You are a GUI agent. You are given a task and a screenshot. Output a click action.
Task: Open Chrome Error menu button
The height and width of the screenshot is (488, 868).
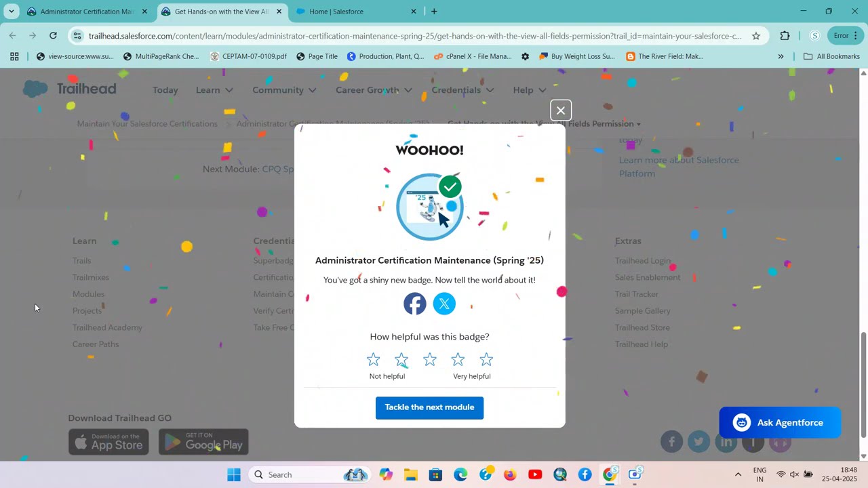[846, 36]
